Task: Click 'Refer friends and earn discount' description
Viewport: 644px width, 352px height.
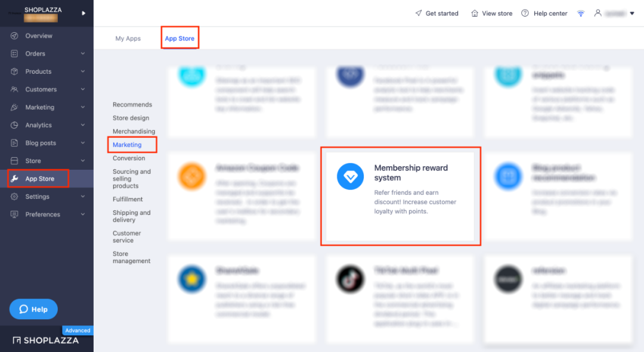Action: pos(415,202)
